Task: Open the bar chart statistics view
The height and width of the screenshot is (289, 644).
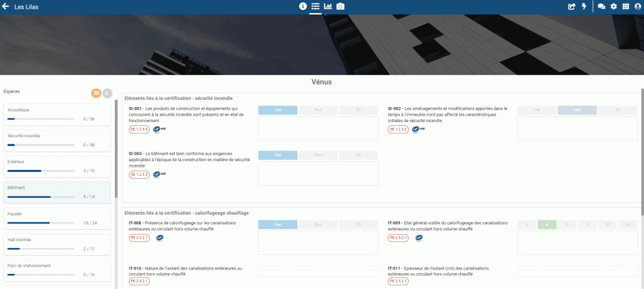Action: (x=328, y=7)
